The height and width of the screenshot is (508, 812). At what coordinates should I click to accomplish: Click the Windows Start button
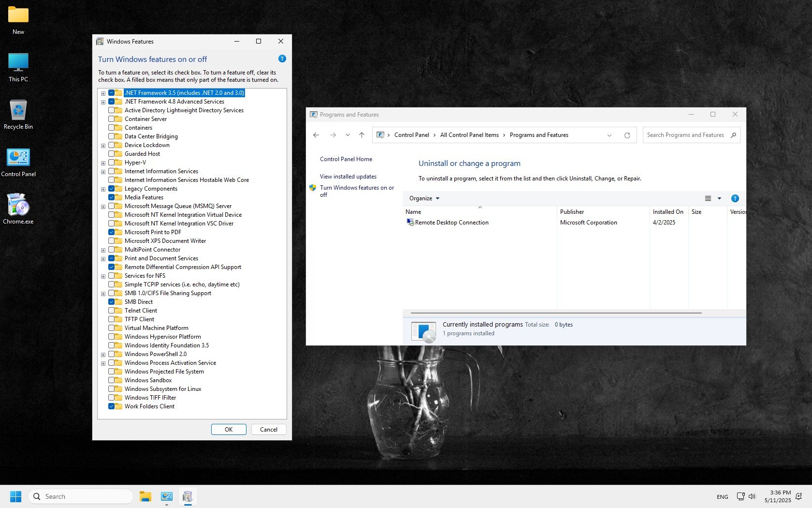pos(15,496)
